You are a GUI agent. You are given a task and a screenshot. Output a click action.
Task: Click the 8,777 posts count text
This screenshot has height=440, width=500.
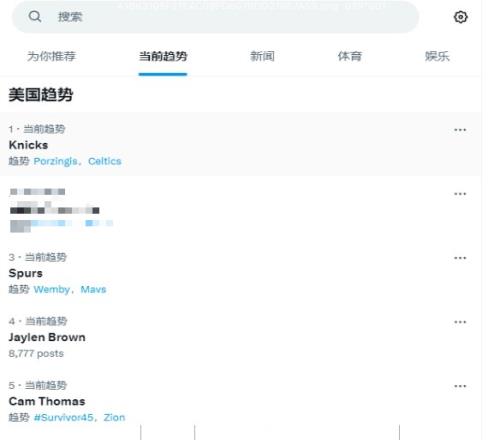[x=36, y=353]
